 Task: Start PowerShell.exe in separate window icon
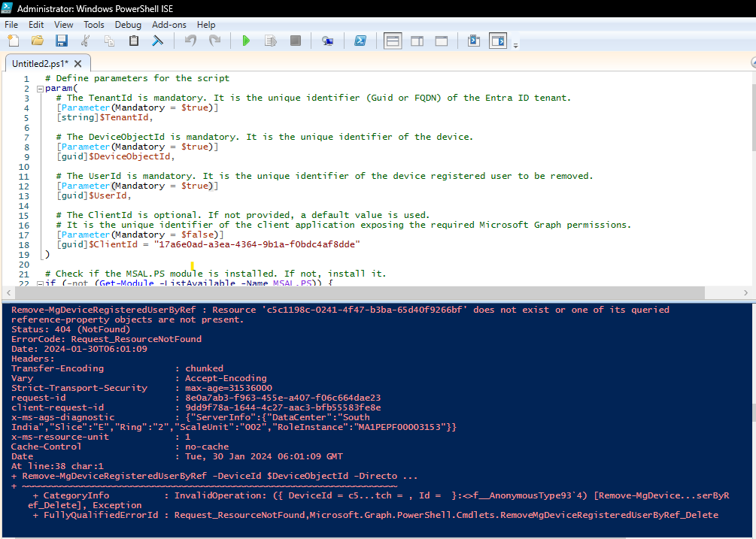tap(360, 41)
